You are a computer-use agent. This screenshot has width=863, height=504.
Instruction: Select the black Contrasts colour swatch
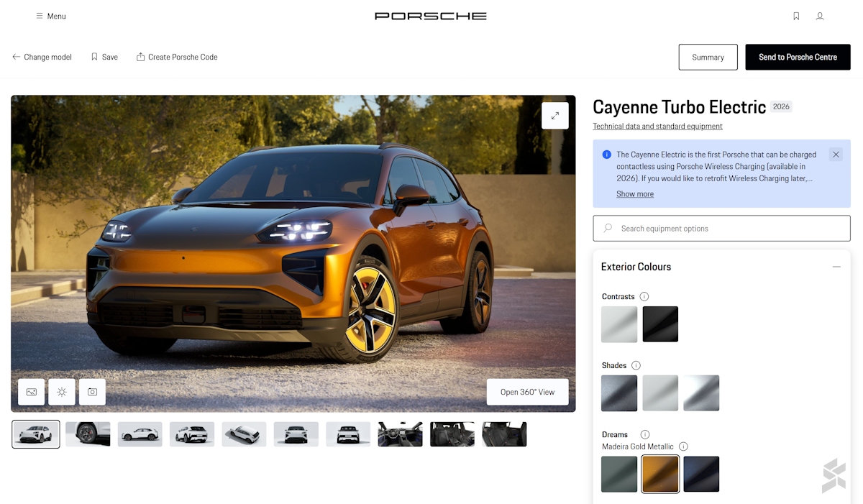(x=660, y=324)
